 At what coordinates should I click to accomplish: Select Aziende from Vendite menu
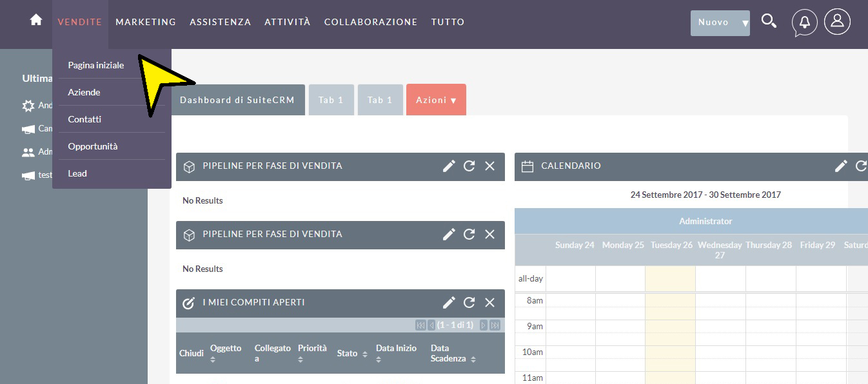84,92
